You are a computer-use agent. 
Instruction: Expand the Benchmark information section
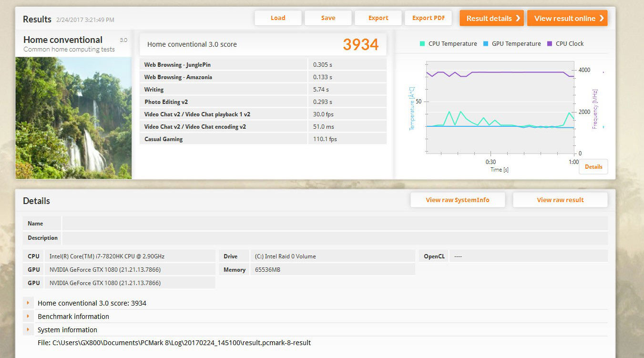pyautogui.click(x=28, y=317)
